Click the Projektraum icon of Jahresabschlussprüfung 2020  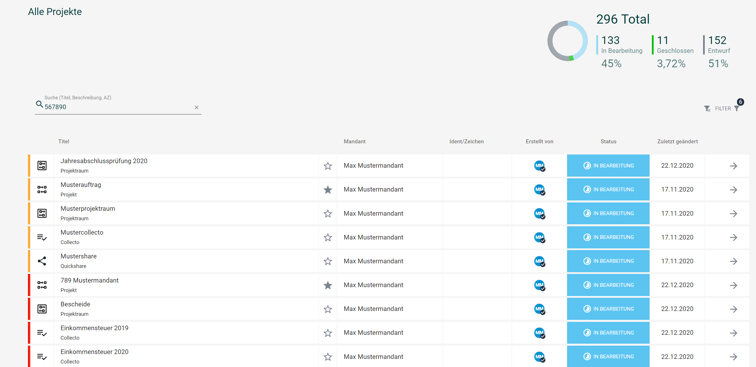42,166
